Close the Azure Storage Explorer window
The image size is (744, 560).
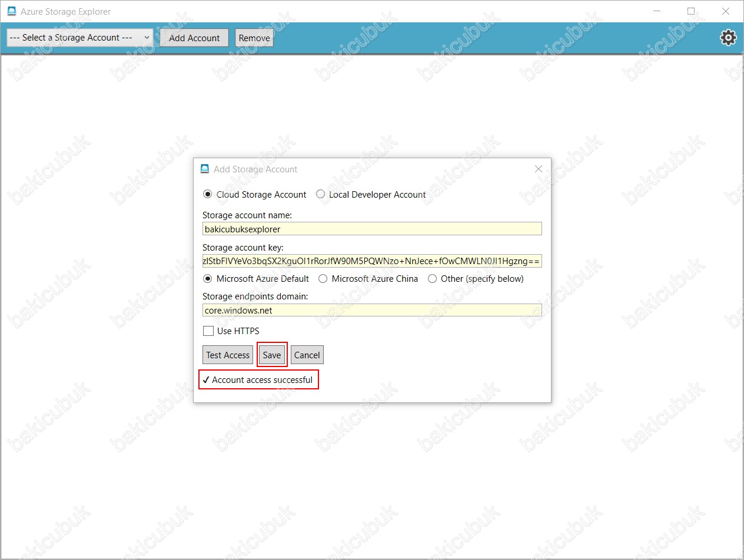point(726,11)
